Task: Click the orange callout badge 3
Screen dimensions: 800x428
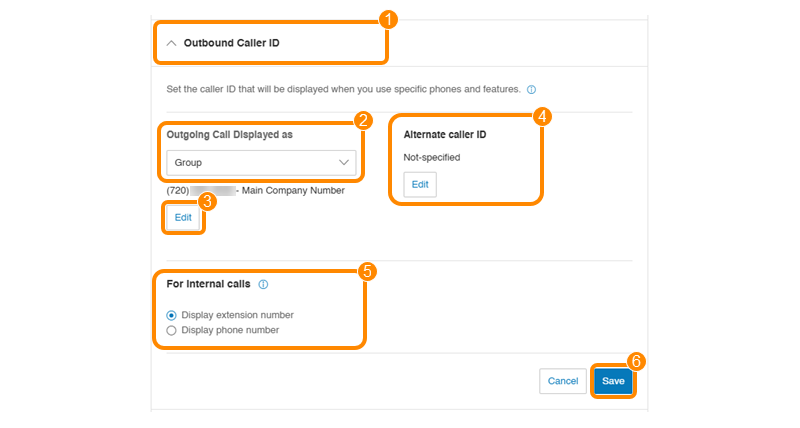Action: [x=208, y=200]
